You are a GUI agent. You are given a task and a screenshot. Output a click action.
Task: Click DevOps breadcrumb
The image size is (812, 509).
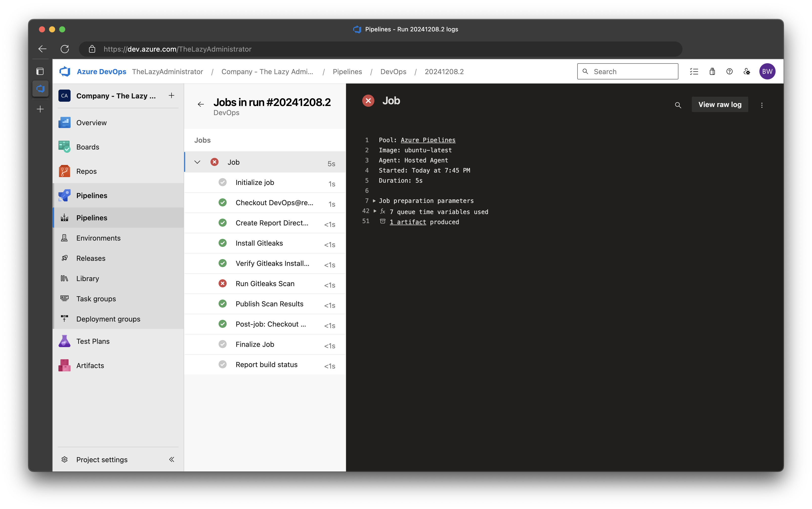point(393,71)
